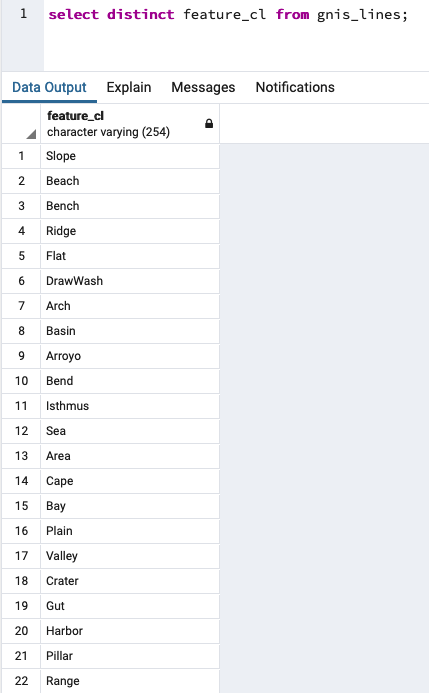Open the Notifications tab
Viewport: 429px width, 693px height.
[295, 87]
